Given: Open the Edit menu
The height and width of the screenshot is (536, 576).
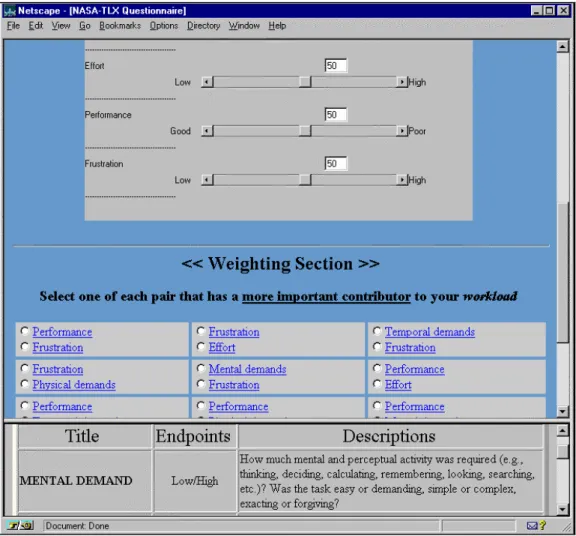Looking at the screenshot, I should tap(36, 26).
